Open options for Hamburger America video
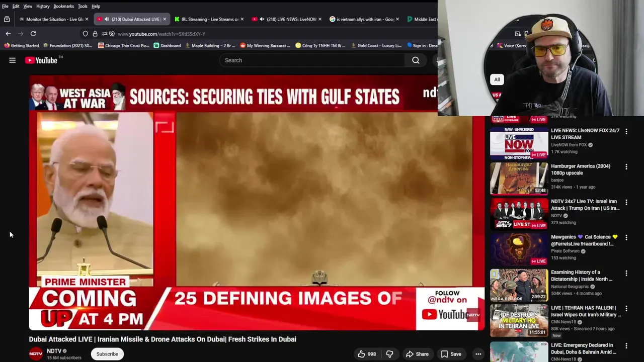The image size is (644, 362). click(626, 167)
